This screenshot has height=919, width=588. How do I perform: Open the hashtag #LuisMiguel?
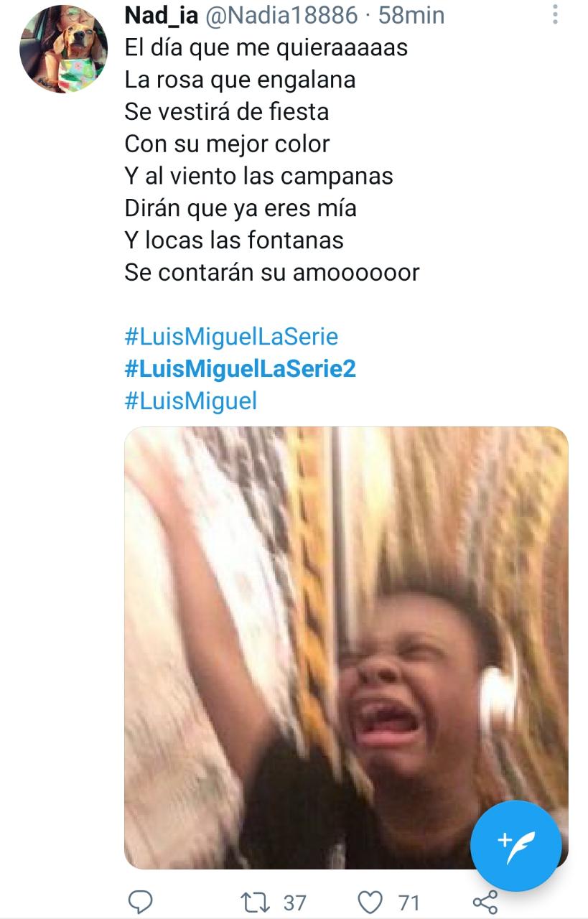point(190,401)
